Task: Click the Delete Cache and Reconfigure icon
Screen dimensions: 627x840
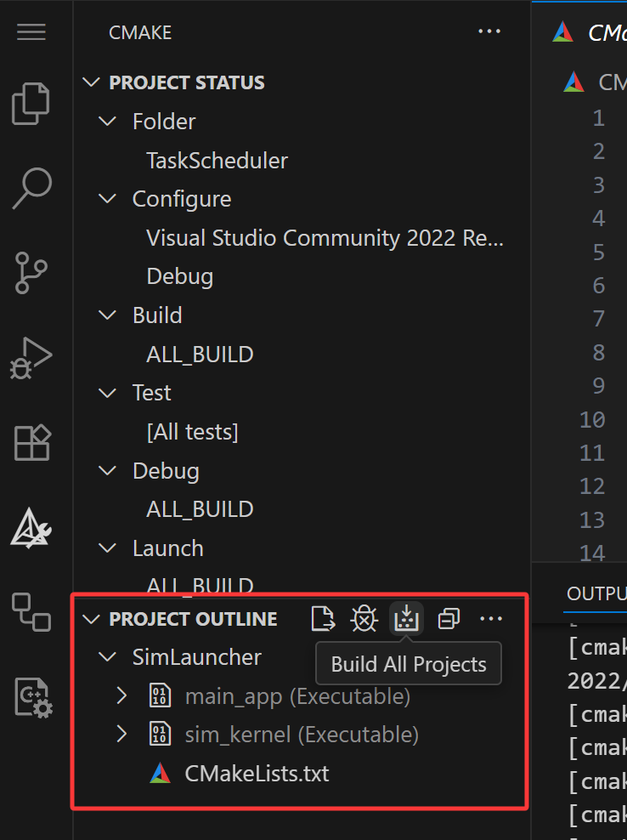Action: (x=364, y=619)
